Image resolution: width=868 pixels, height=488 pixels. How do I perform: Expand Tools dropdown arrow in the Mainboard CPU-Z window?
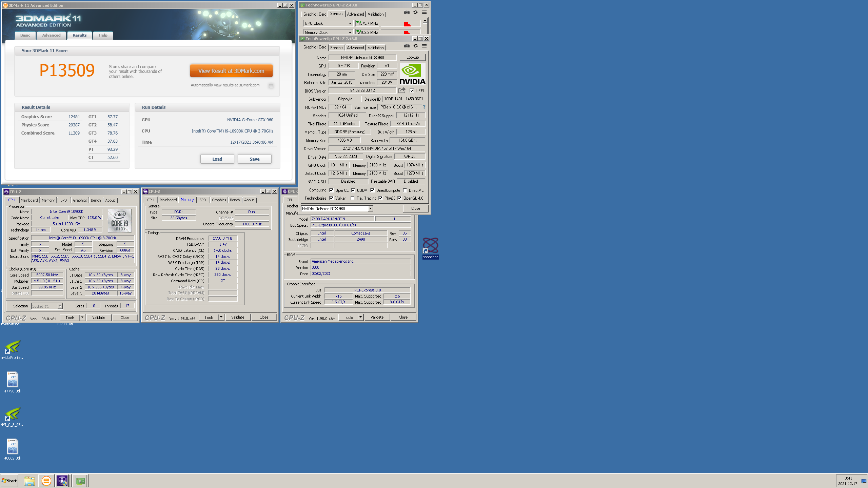click(x=360, y=317)
